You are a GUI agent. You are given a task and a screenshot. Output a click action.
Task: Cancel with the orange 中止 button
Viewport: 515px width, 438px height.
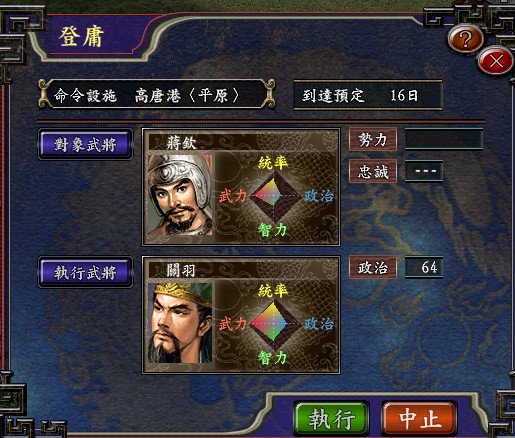419,419
